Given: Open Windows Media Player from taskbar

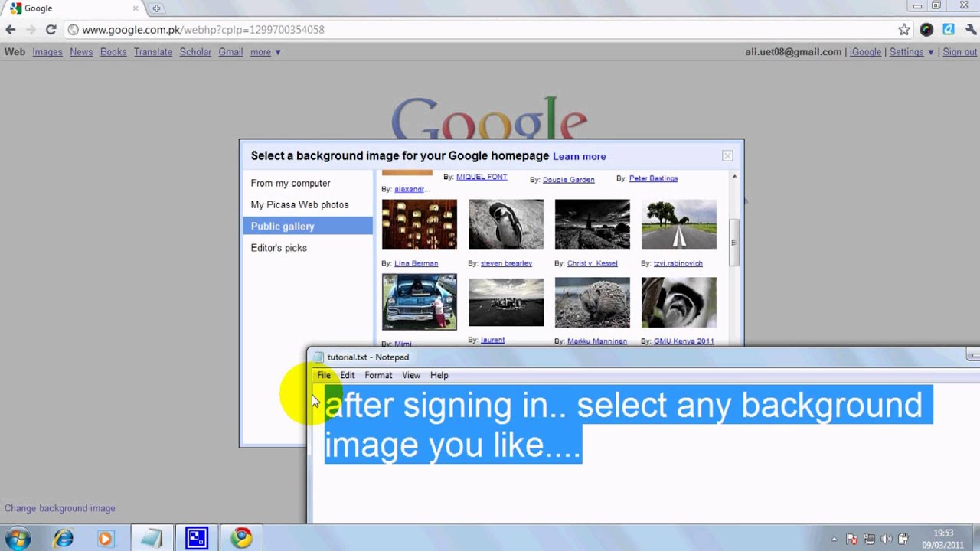Looking at the screenshot, I should point(105,539).
